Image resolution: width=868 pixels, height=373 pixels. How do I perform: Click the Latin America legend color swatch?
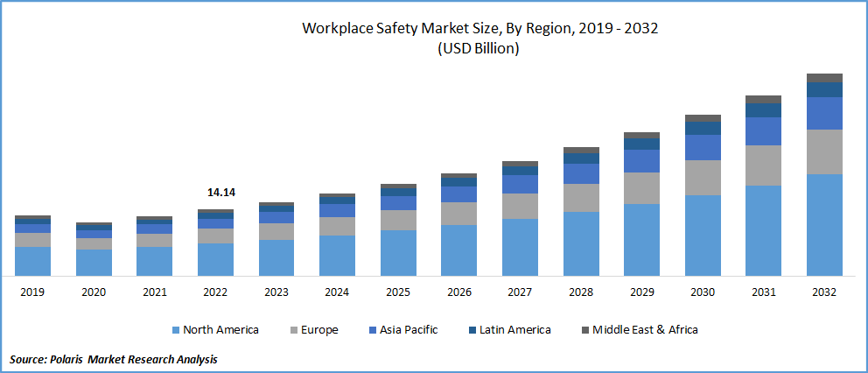(471, 330)
